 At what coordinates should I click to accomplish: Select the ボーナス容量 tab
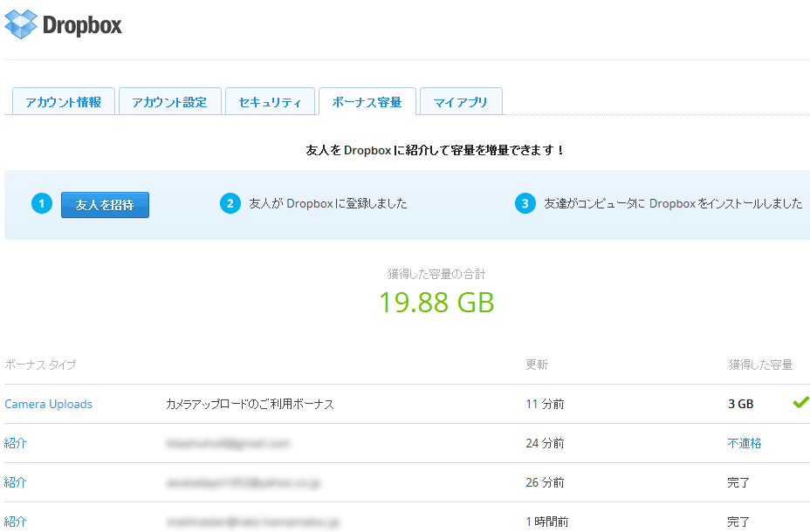point(367,102)
